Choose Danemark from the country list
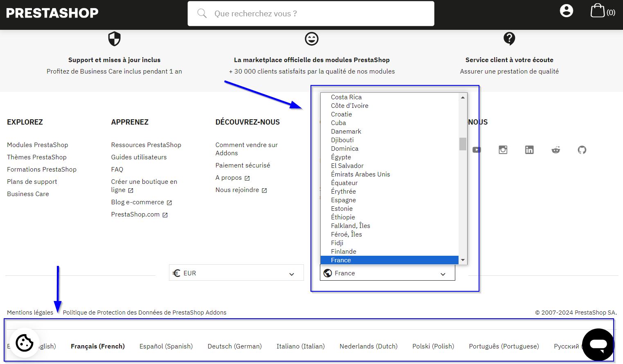The height and width of the screenshot is (364, 623). pyautogui.click(x=346, y=132)
